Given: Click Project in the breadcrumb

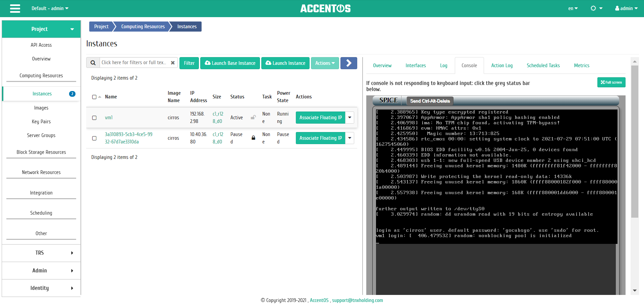Looking at the screenshot, I should [101, 27].
